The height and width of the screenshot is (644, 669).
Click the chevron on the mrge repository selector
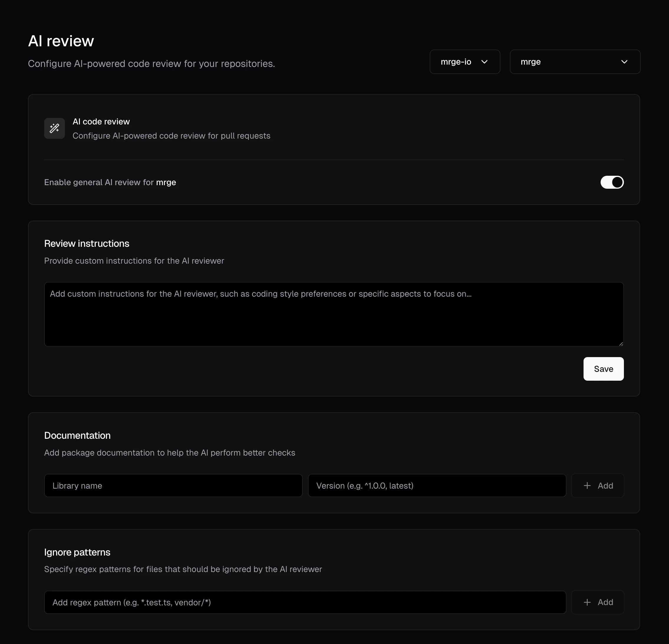click(624, 62)
